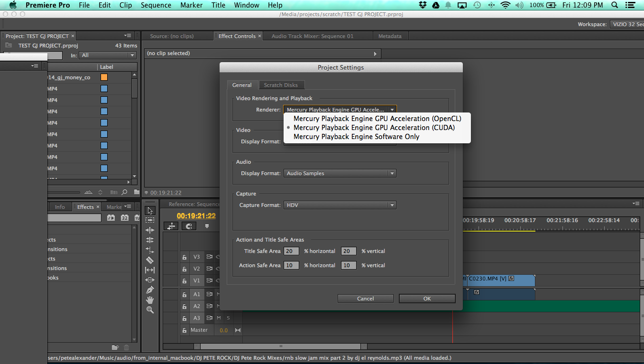Switch to Scratch Disks tab
This screenshot has height=364, width=644.
click(x=281, y=85)
